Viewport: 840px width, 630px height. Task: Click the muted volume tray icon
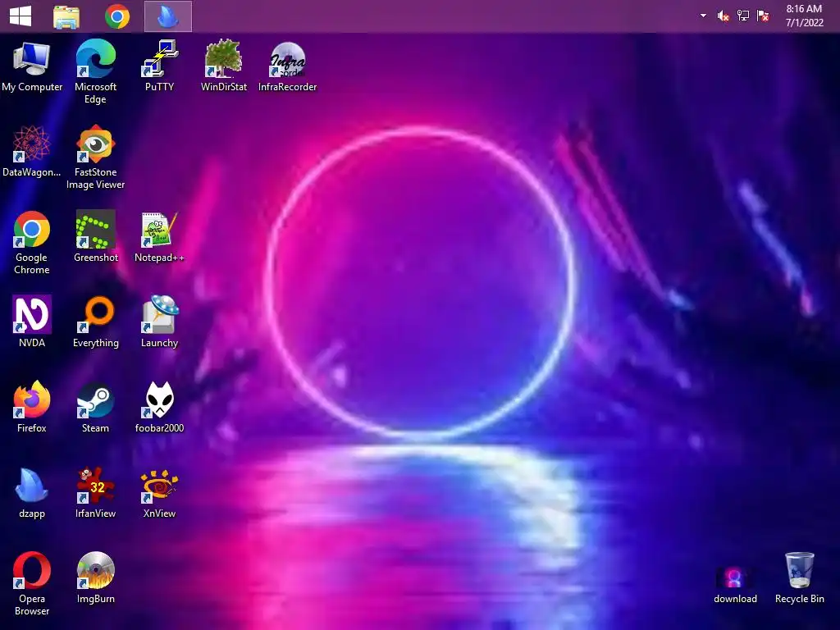pos(723,16)
